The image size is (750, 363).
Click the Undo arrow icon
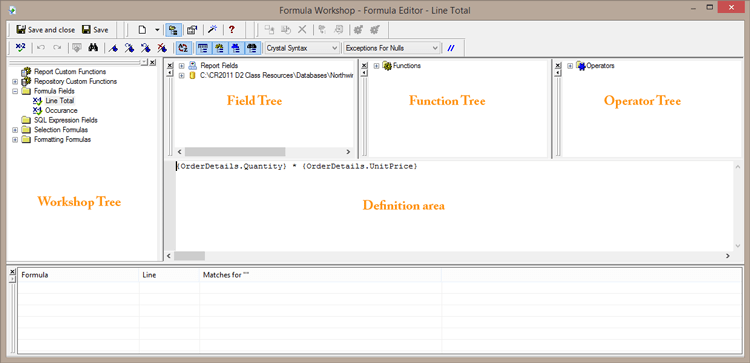41,47
